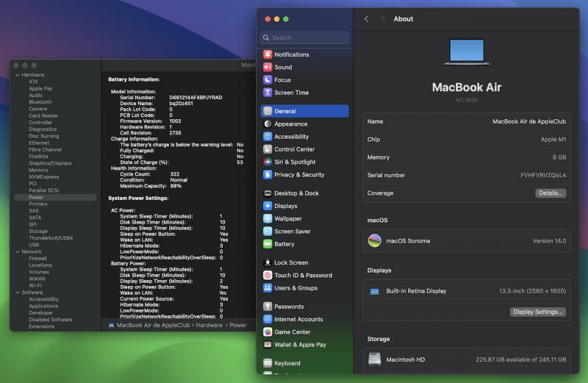The height and width of the screenshot is (383, 588).
Task: Select Printers in Hardware list
Action: pos(38,204)
